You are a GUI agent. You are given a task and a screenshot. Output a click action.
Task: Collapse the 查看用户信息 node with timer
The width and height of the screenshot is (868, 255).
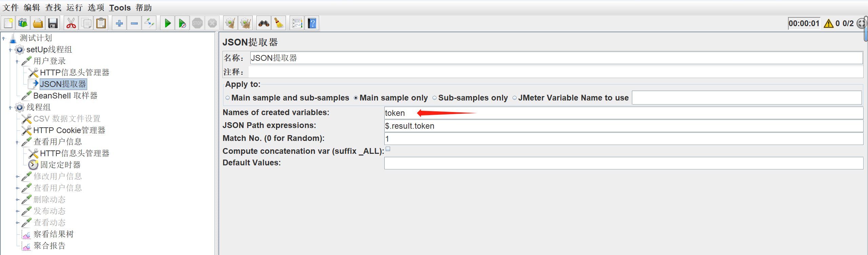click(17, 142)
